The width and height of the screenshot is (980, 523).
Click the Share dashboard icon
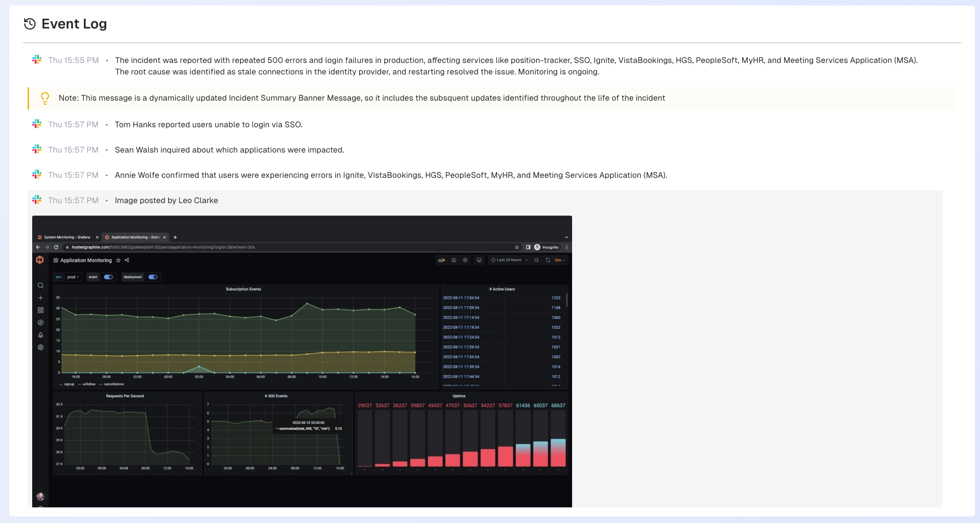tap(127, 260)
